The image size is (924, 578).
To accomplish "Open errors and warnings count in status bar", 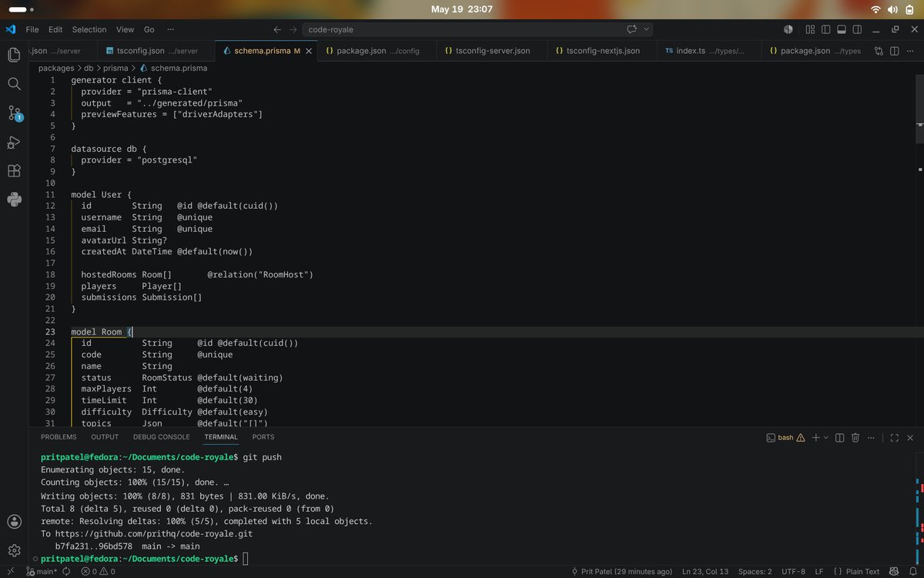I will 98,571.
